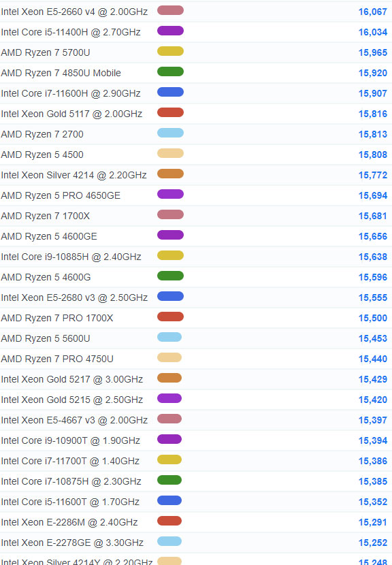
Task: Click the pink swatch beside Xeon E5-4667 v3
Action: pyautogui.click(x=169, y=419)
